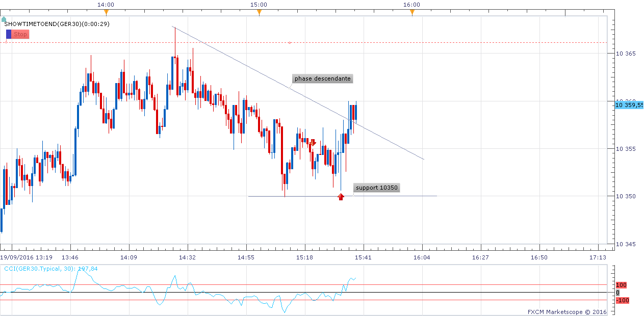Click the 15:41 time axis label
644x316 pixels.
pyautogui.click(x=363, y=257)
